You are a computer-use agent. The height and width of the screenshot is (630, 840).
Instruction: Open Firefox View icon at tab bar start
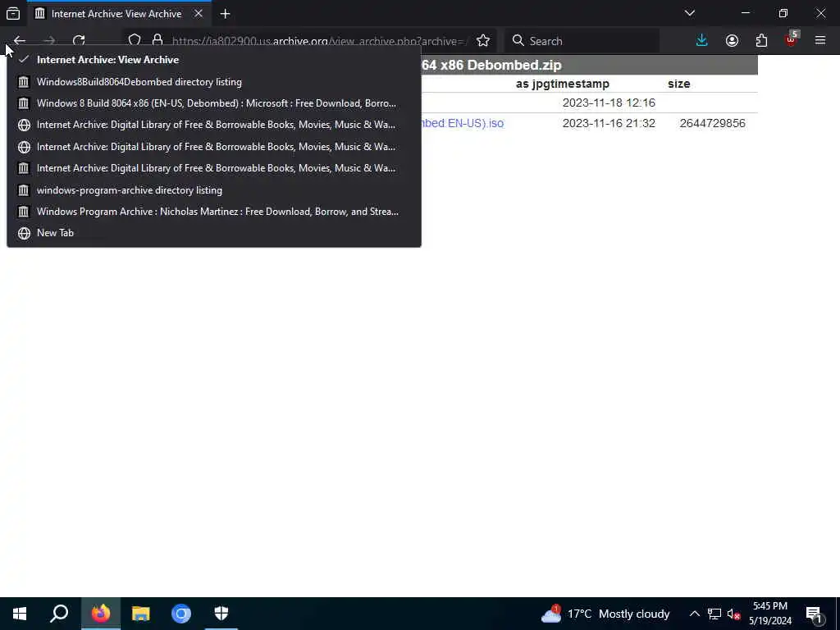pos(13,14)
